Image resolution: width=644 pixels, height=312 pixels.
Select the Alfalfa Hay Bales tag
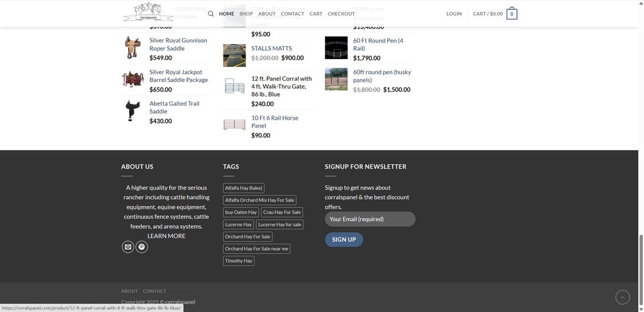tap(244, 188)
